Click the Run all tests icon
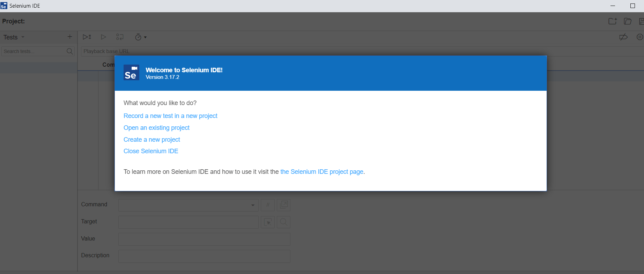644x274 pixels. tap(87, 37)
